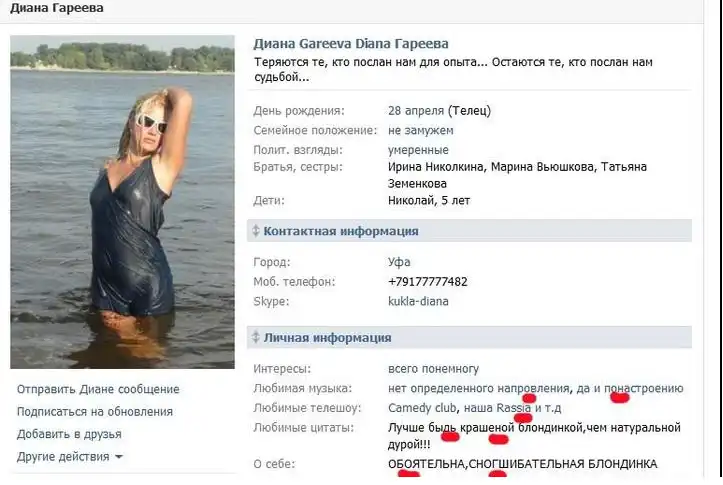The width and height of the screenshot is (723, 485).
Task: Collapse the Контактная информация section arrow icon
Action: pos(256,231)
